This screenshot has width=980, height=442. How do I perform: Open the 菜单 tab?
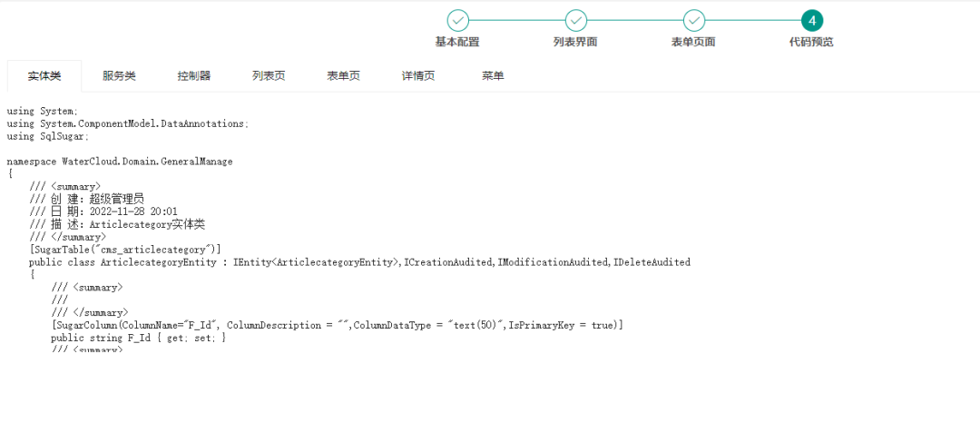[493, 76]
